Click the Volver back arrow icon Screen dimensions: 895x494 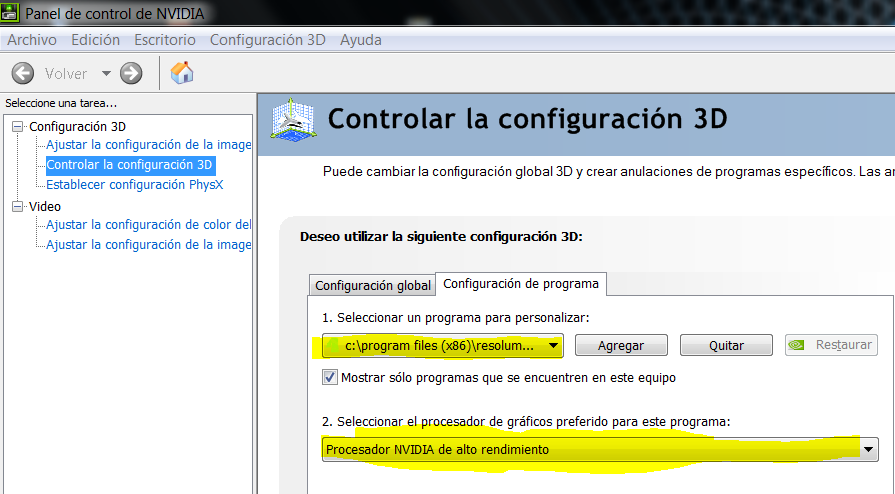[23, 73]
